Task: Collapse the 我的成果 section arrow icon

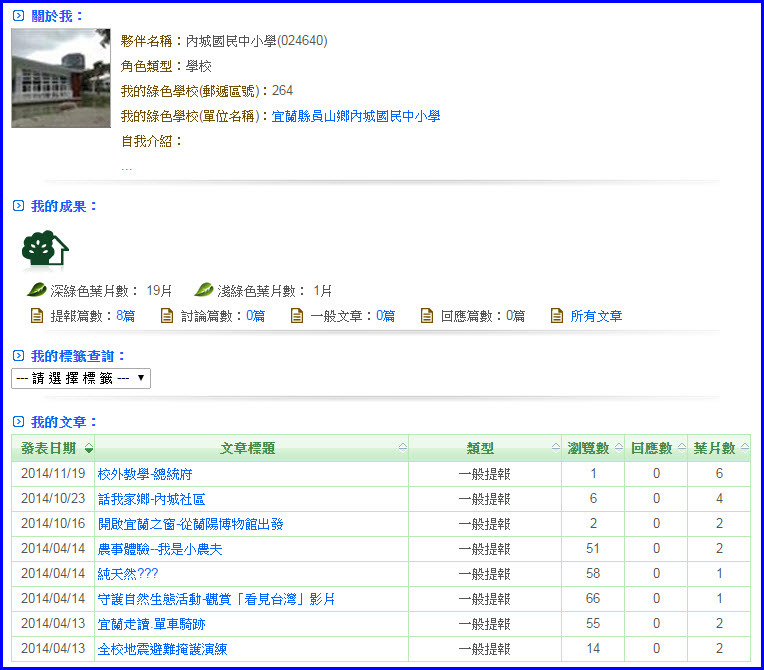Action: coord(18,206)
